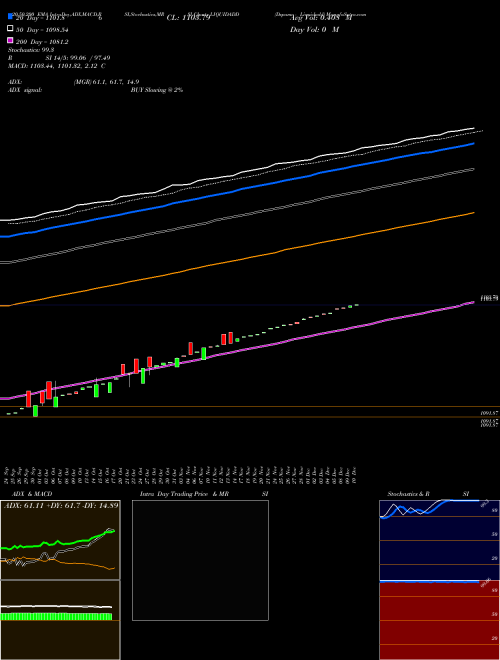Click the 'CL: 1103.79' closing price label

pyautogui.click(x=188, y=18)
